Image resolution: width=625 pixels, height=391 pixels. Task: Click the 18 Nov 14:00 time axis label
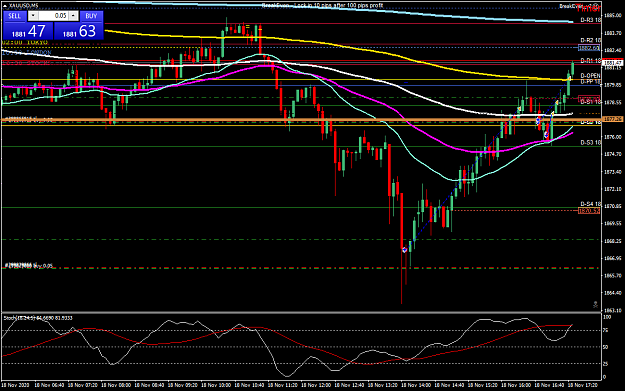tap(416, 385)
